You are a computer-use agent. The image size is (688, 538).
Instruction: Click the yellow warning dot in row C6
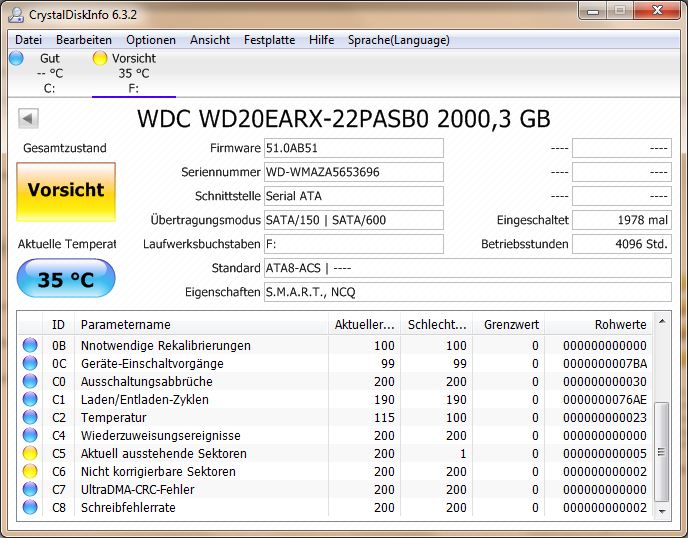point(30,471)
